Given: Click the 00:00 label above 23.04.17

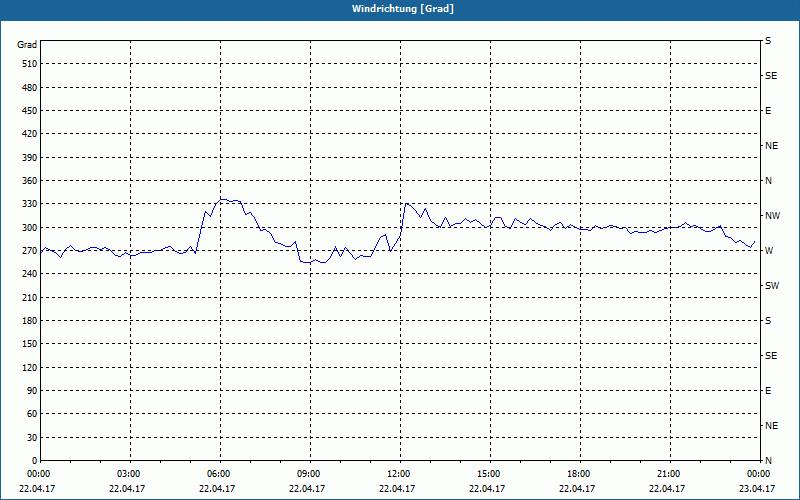Looking at the screenshot, I should pos(759,474).
